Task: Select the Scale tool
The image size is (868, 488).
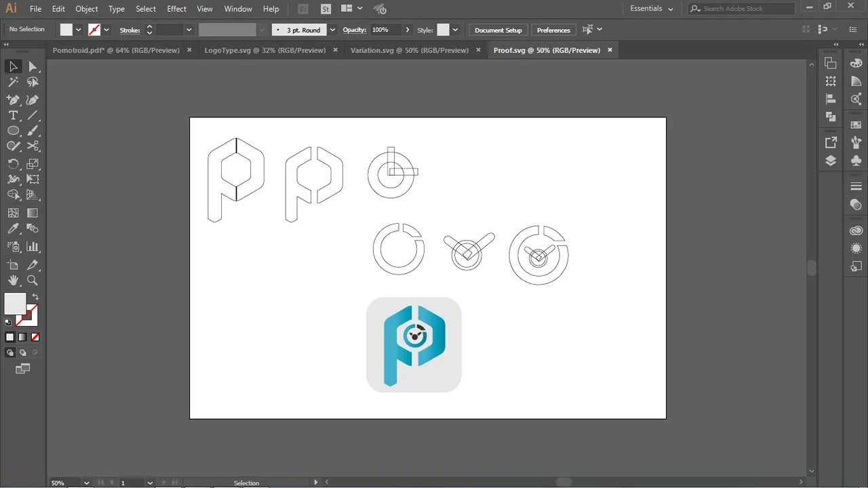Action: click(x=33, y=164)
